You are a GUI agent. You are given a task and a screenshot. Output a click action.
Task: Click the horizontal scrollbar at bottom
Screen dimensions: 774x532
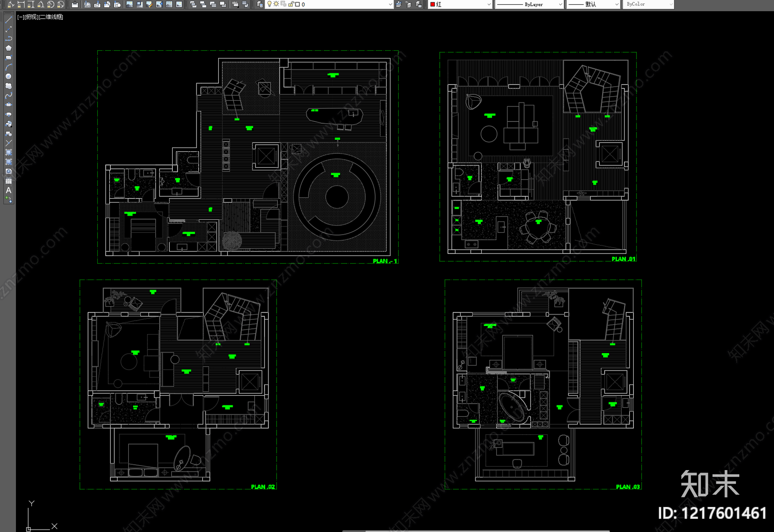point(476,531)
